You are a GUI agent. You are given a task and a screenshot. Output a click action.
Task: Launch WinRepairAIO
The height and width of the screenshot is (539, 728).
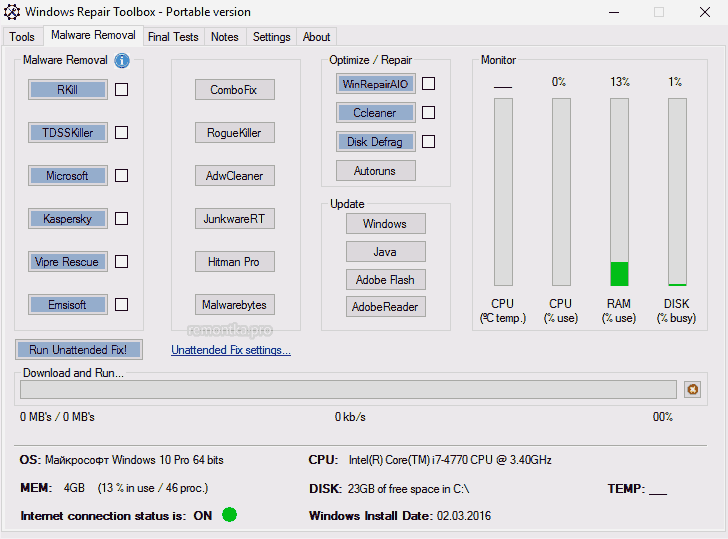coord(376,84)
